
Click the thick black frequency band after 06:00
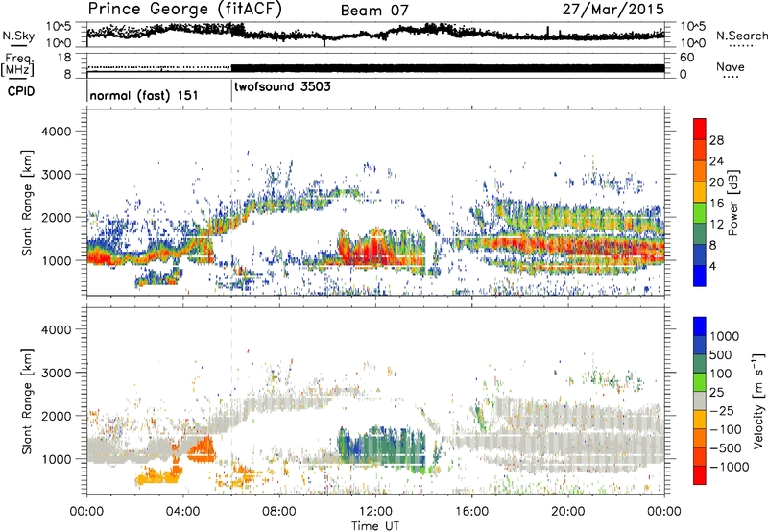click(x=448, y=68)
